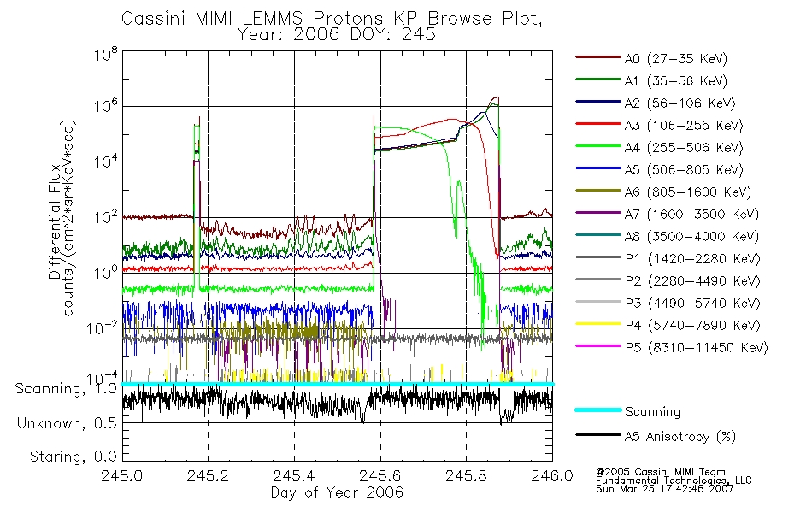Viewport: 812px width, 513px height.
Task: Click the P4 (5740-7890 KeV) legend label
Action: tap(693, 326)
